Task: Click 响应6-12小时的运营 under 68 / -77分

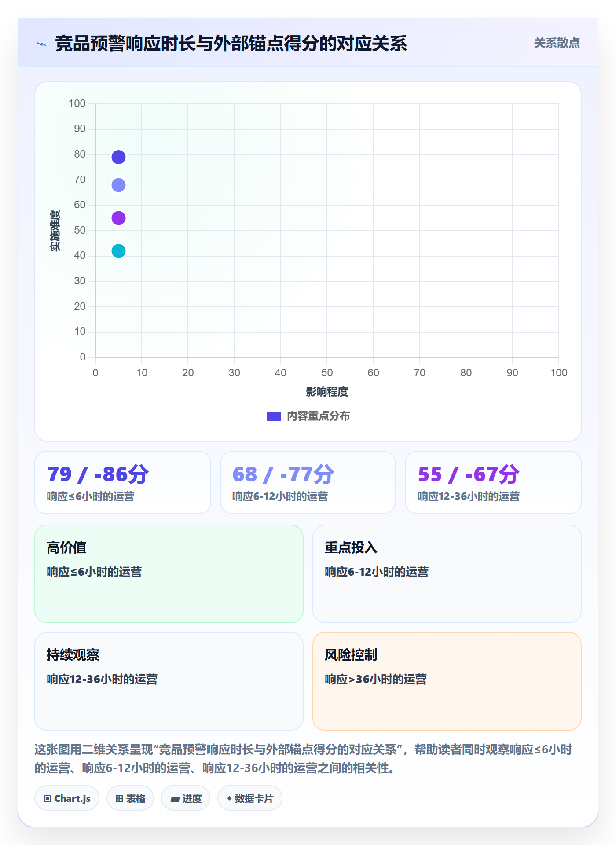Action: tap(280, 496)
